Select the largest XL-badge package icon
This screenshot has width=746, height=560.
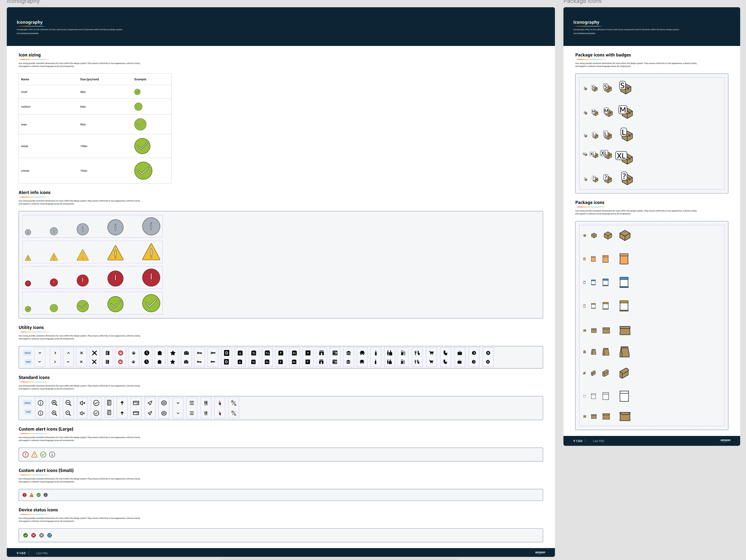624,157
